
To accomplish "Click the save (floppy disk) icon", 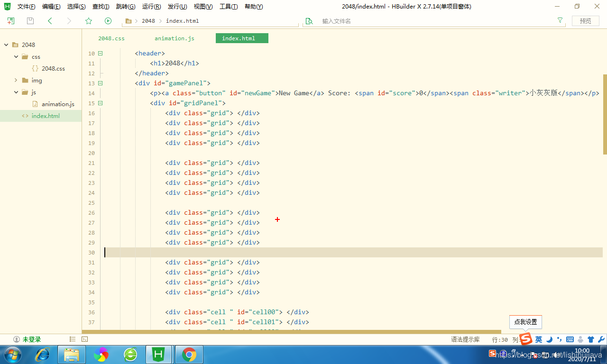I will coord(30,21).
